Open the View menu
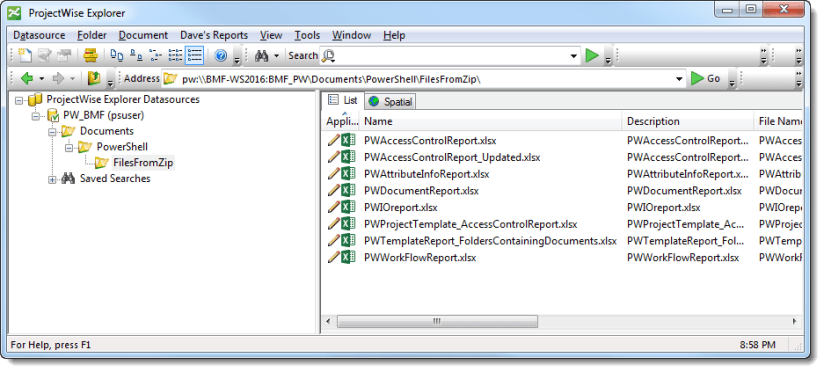This screenshot has width=824, height=372. 271,35
